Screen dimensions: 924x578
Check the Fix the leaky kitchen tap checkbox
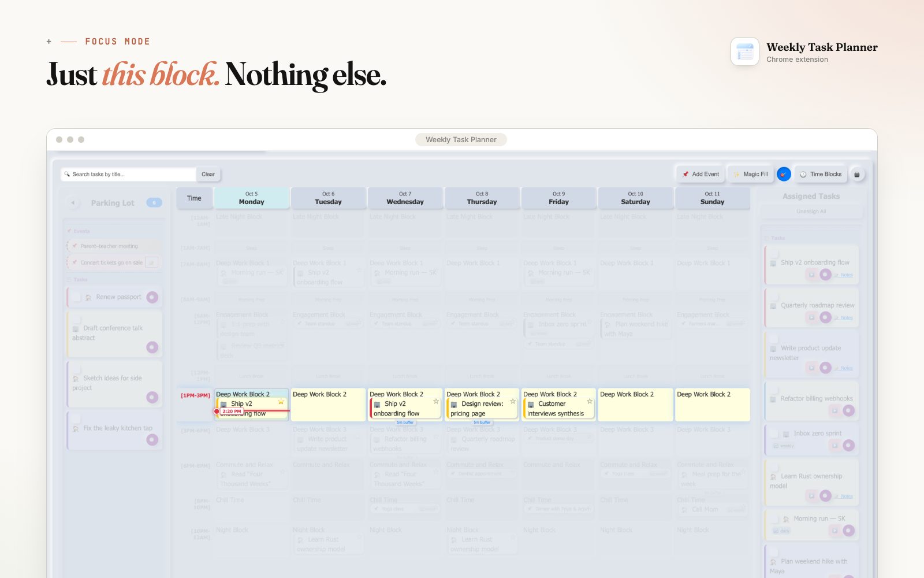[76, 420]
